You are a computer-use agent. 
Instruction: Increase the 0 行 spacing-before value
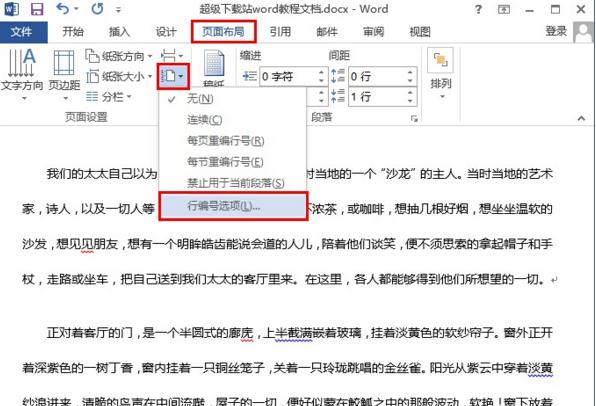pyautogui.click(x=410, y=72)
